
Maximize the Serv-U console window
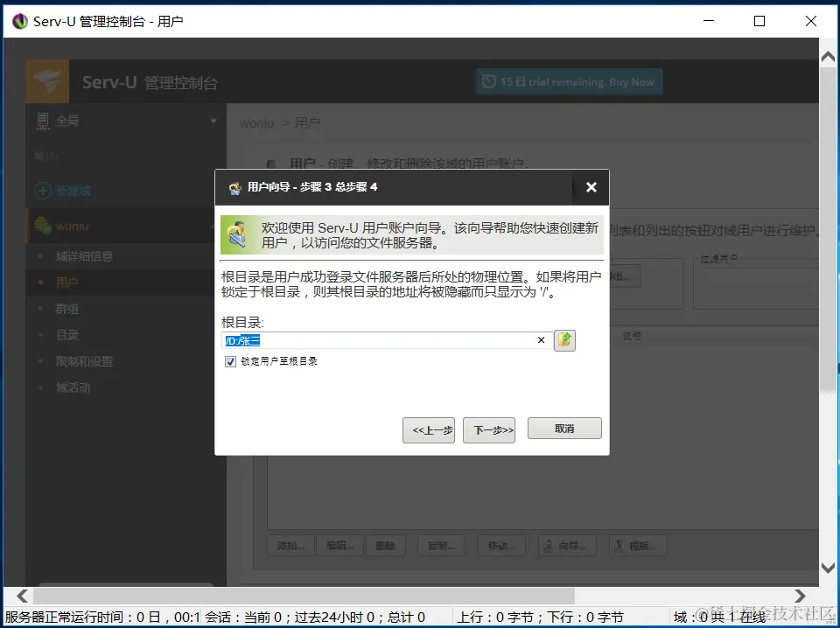[759, 21]
